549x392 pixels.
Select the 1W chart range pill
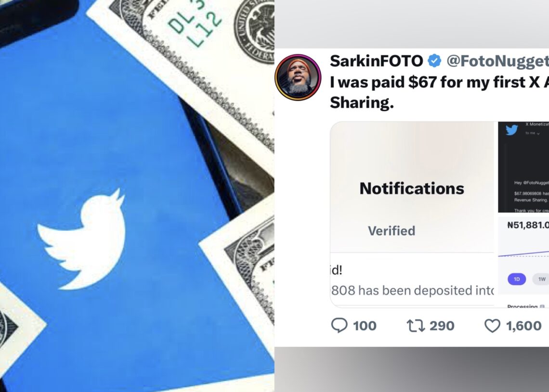click(541, 279)
